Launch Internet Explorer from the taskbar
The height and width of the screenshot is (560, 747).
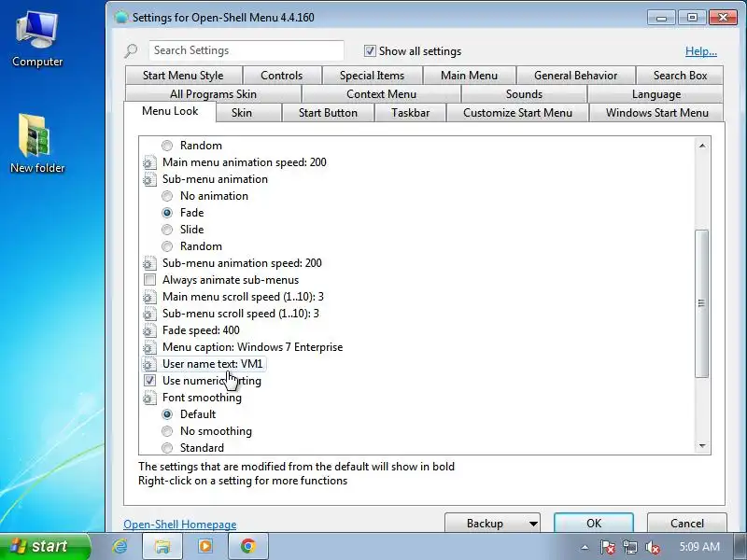(120, 546)
